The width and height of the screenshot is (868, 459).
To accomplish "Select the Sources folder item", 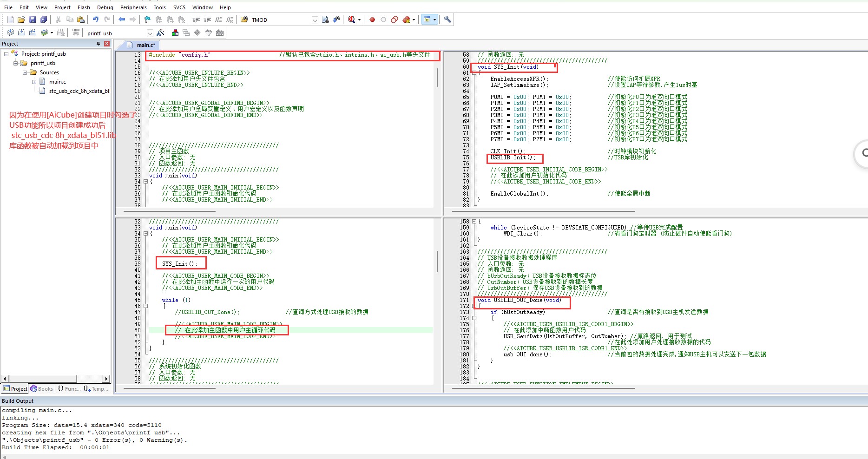I will [x=49, y=72].
